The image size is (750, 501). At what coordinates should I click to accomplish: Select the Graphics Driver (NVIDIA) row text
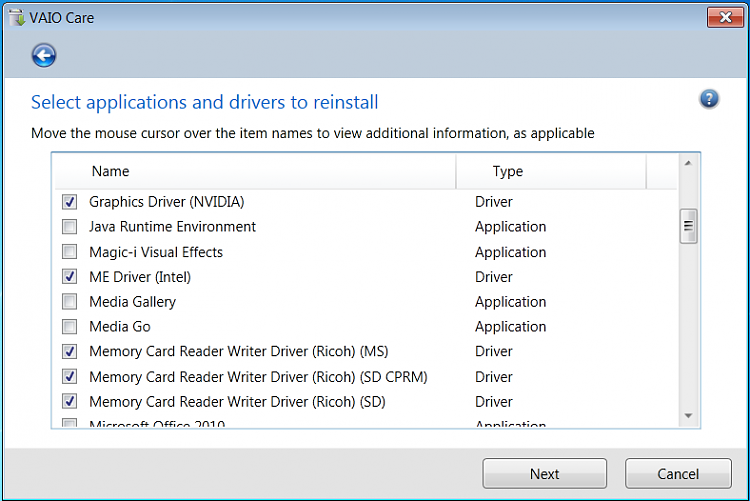pos(166,202)
